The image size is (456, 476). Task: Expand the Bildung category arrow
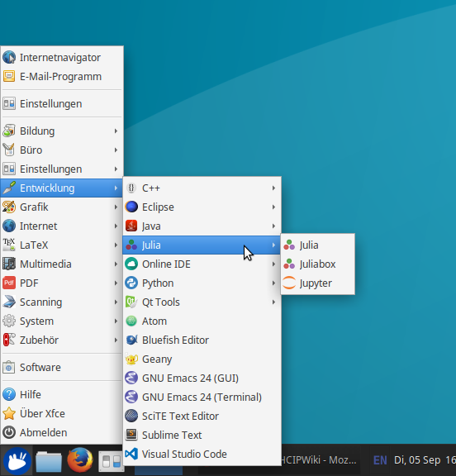116,131
